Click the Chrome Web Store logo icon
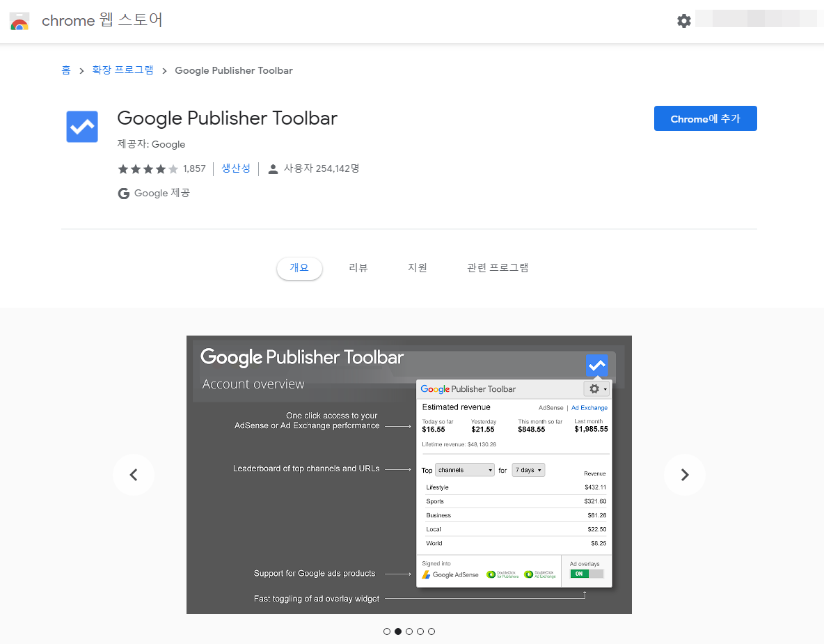This screenshot has width=824, height=644. click(19, 21)
